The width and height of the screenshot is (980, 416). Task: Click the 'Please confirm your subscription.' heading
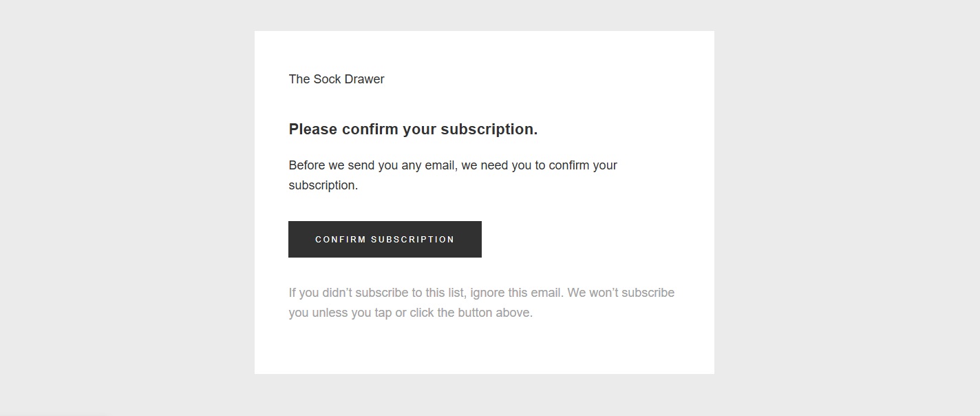coord(413,129)
